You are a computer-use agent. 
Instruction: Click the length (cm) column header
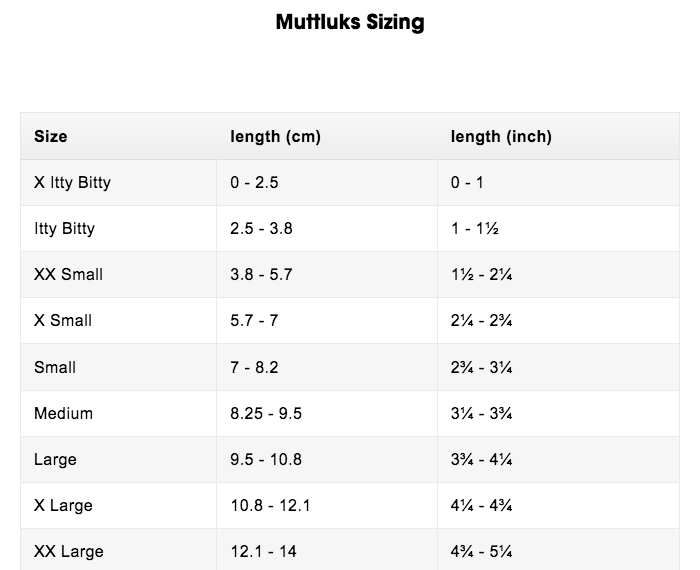pos(275,136)
